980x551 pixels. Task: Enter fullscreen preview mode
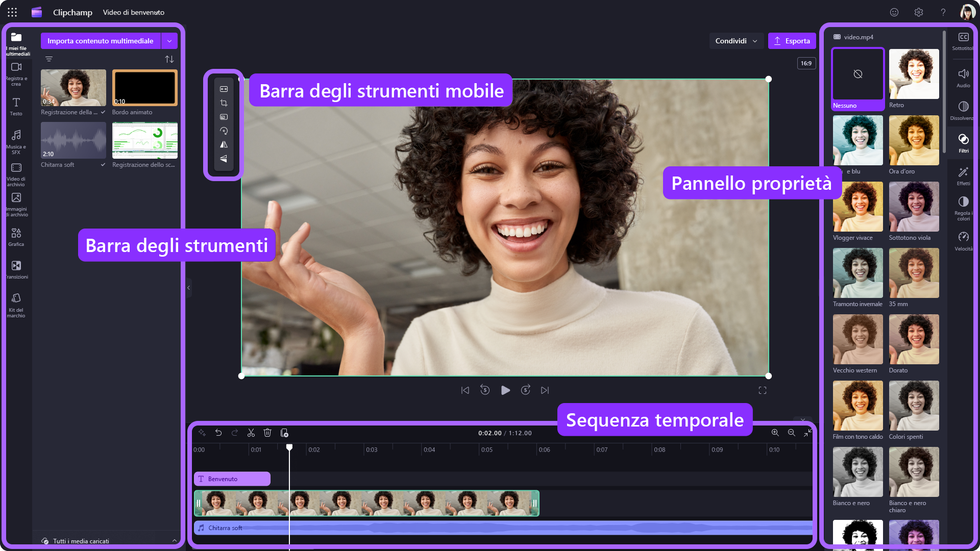[x=763, y=390]
